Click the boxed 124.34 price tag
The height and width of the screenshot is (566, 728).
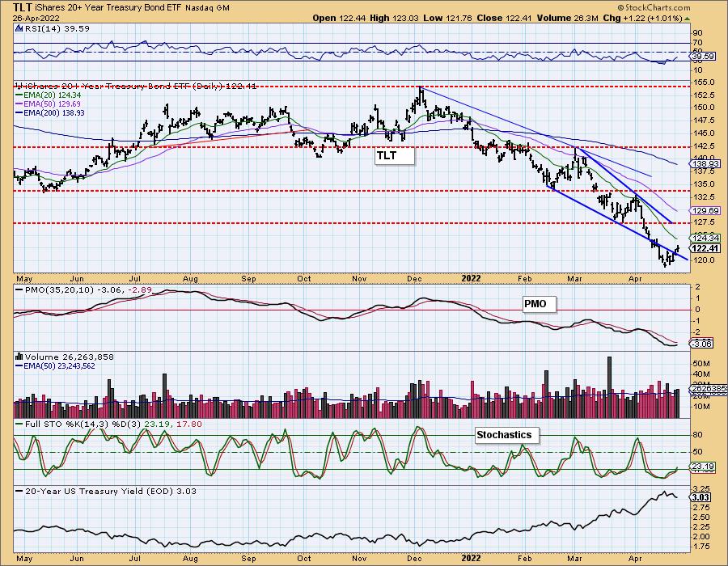[x=705, y=239]
